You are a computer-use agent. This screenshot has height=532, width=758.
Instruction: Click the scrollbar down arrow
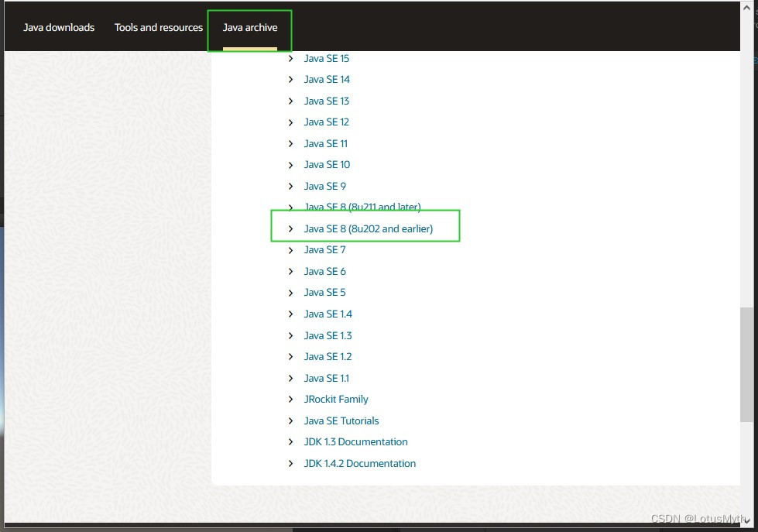pos(746,520)
